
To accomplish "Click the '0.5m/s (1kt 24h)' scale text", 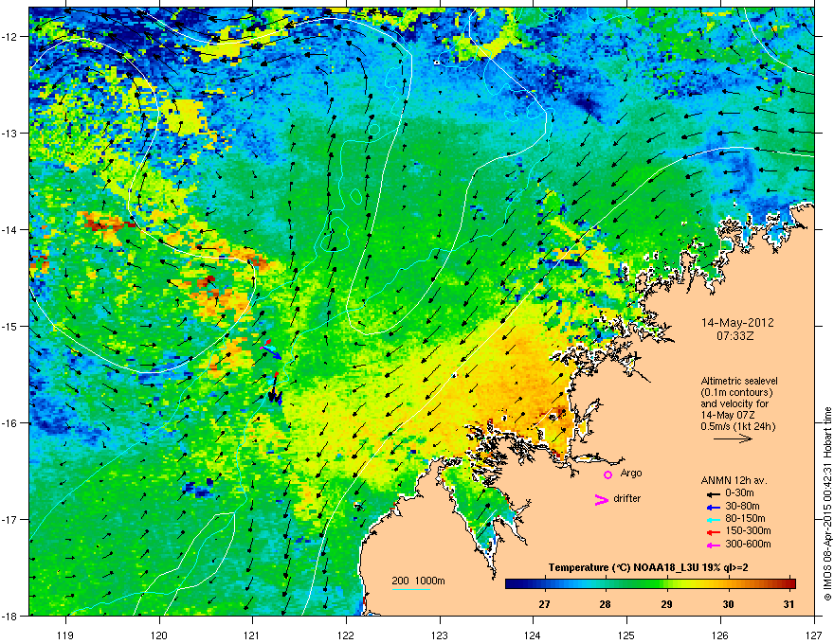I will click(737, 426).
